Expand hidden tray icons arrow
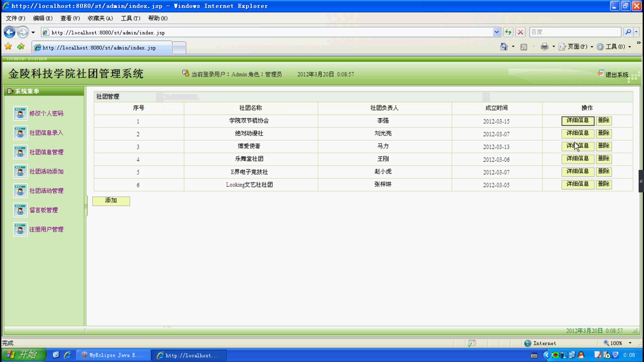This screenshot has height=362, width=644. pos(546,355)
